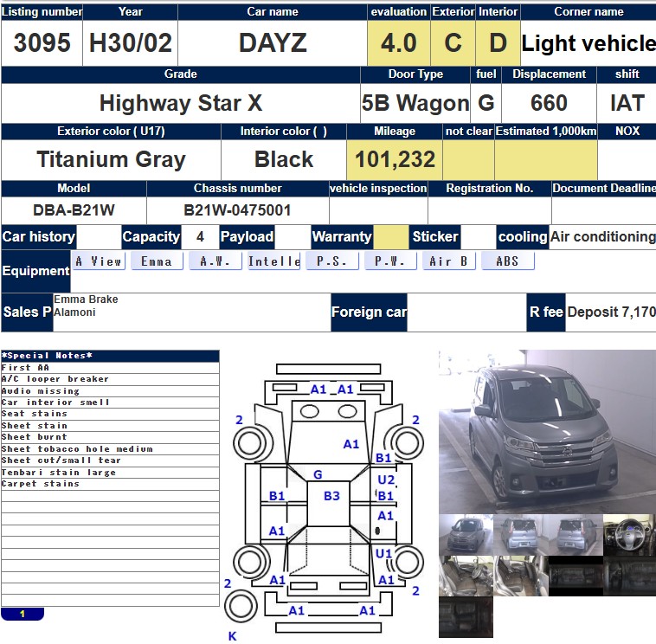Click the grade Highway Star X
Screen dimensions: 656x644
[181, 103]
